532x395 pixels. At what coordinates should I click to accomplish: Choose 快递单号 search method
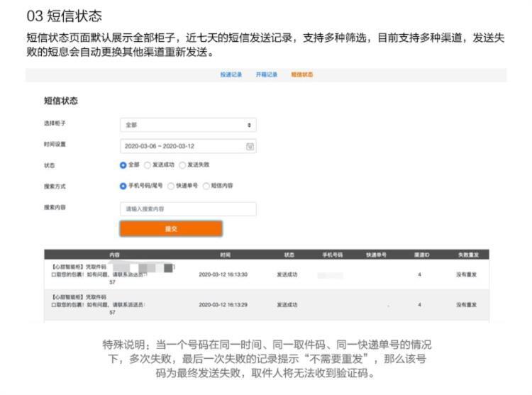point(171,186)
